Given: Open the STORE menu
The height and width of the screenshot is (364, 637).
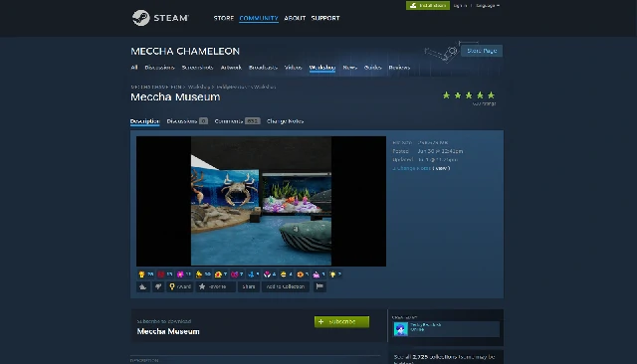Looking at the screenshot, I should click(x=223, y=18).
